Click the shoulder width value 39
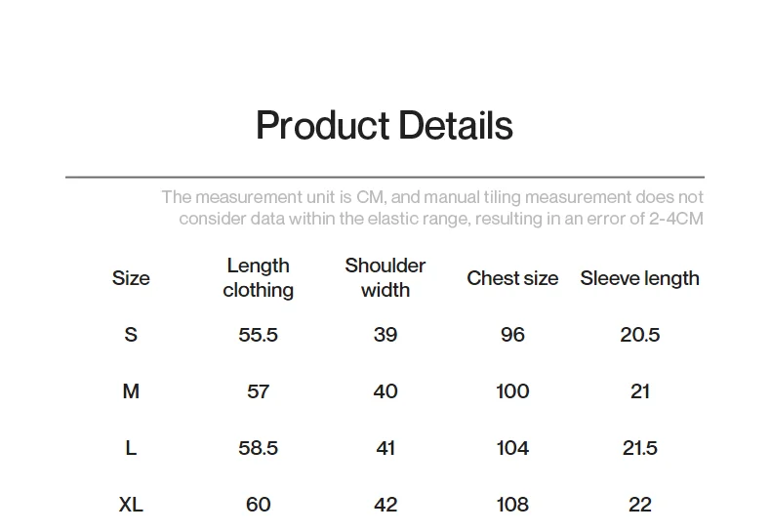The image size is (771, 532). tap(385, 335)
